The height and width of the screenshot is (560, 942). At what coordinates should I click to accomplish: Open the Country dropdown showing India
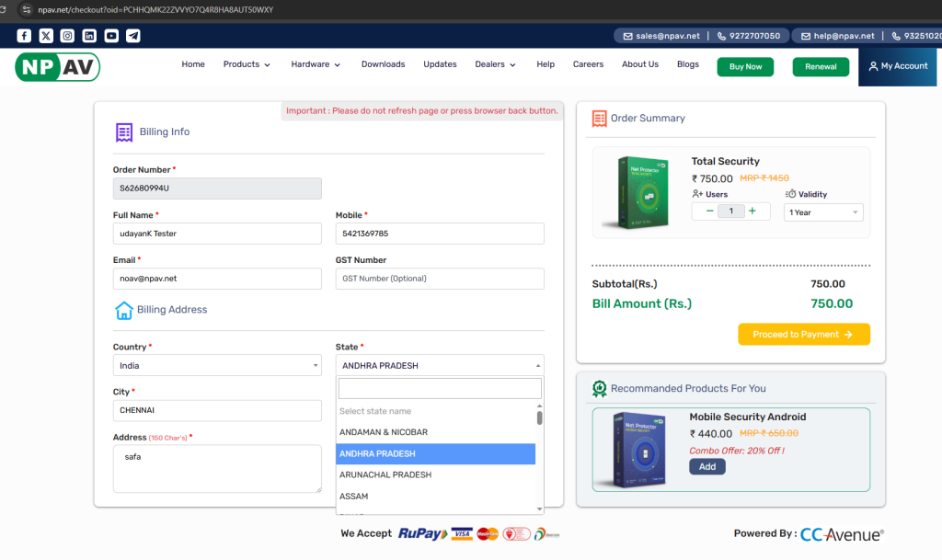[217, 366]
